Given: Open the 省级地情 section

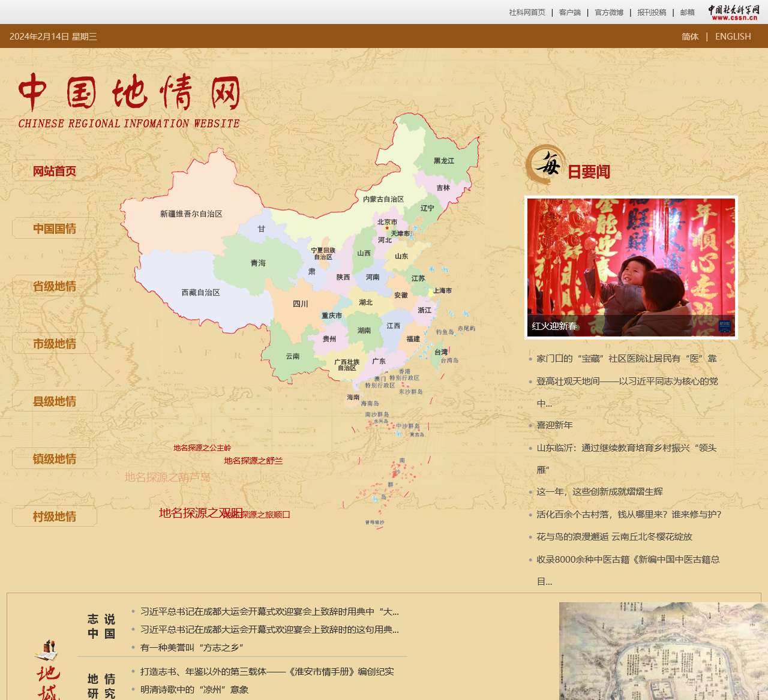Looking at the screenshot, I should point(55,286).
